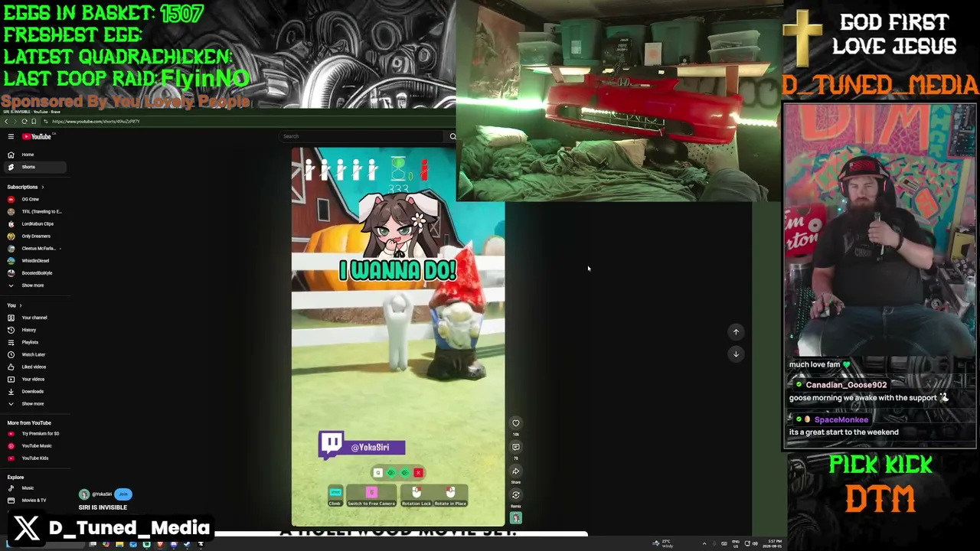Click Try Premium for $0
This screenshot has width=980, height=551.
pyautogui.click(x=34, y=433)
